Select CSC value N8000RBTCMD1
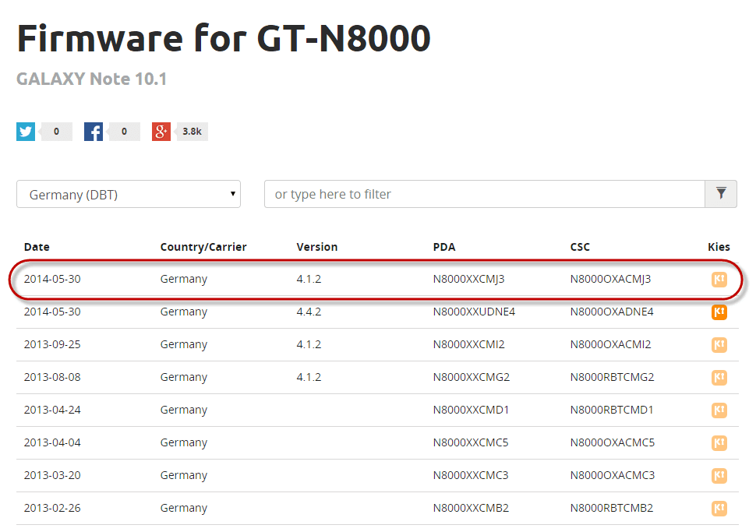 pyautogui.click(x=612, y=410)
